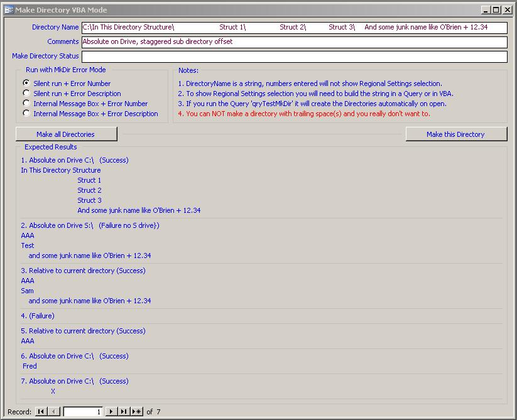
Task: Click the record number box
Action: [83, 411]
